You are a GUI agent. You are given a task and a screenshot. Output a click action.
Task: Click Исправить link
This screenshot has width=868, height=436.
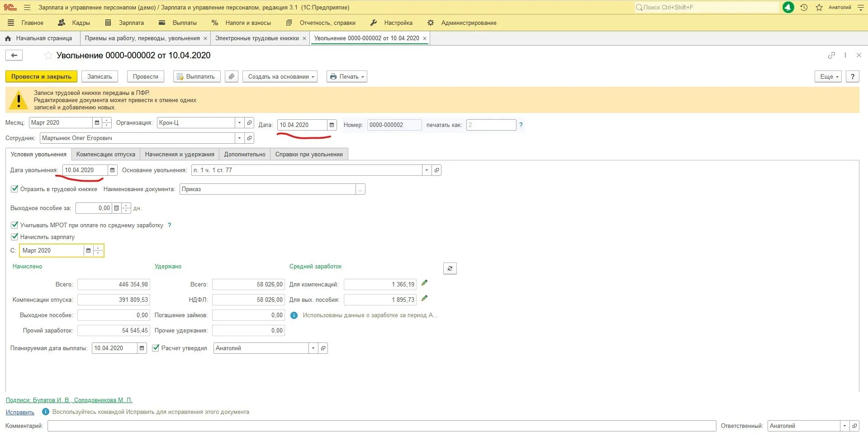20,412
